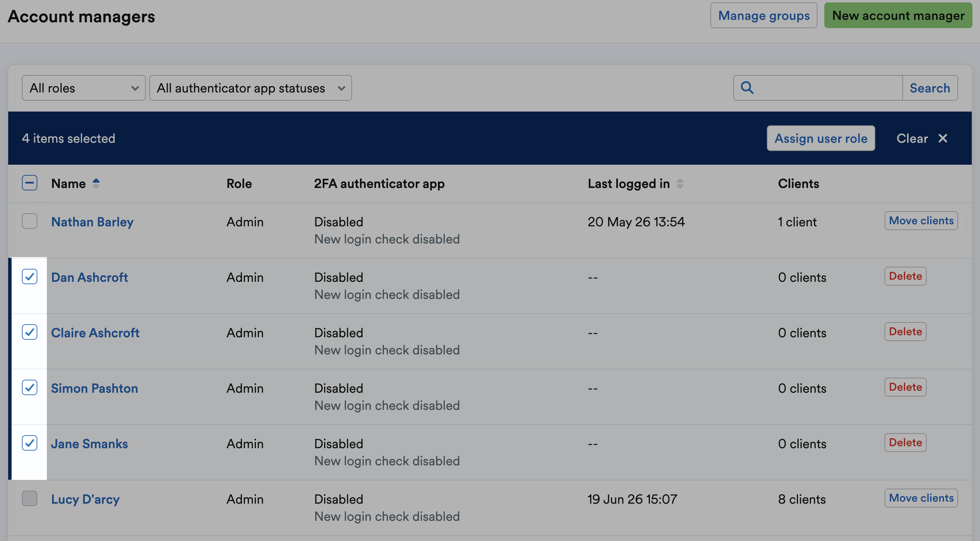Click the Search button

pyautogui.click(x=930, y=88)
